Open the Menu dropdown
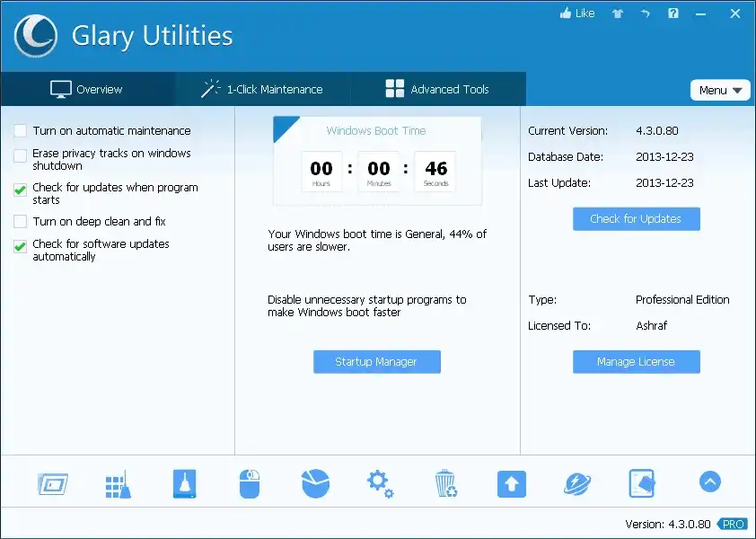The image size is (756, 539). pyautogui.click(x=720, y=90)
